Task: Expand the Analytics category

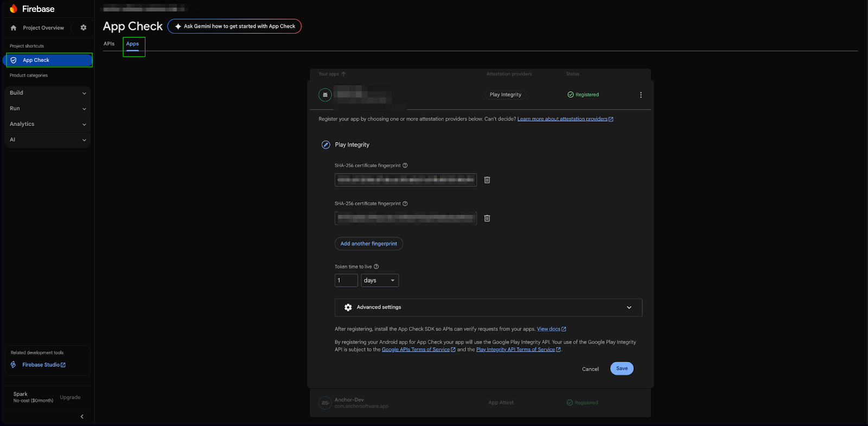Action: (48, 124)
